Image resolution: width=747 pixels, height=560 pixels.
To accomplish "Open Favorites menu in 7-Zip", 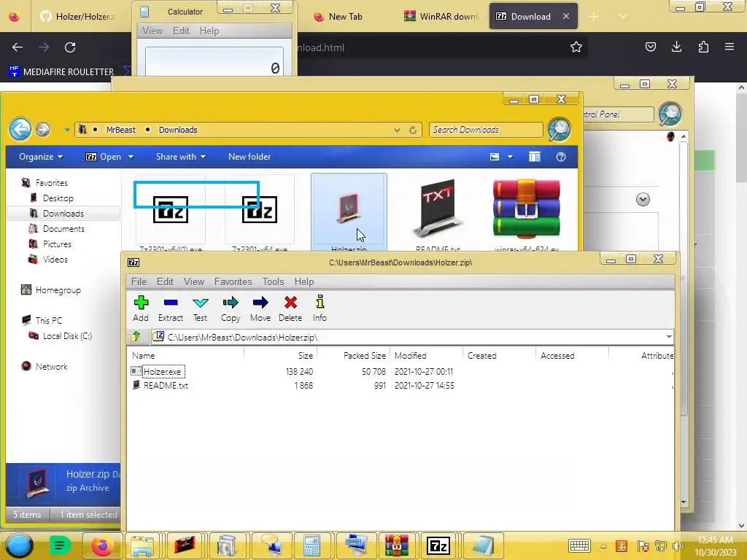I will tap(233, 281).
